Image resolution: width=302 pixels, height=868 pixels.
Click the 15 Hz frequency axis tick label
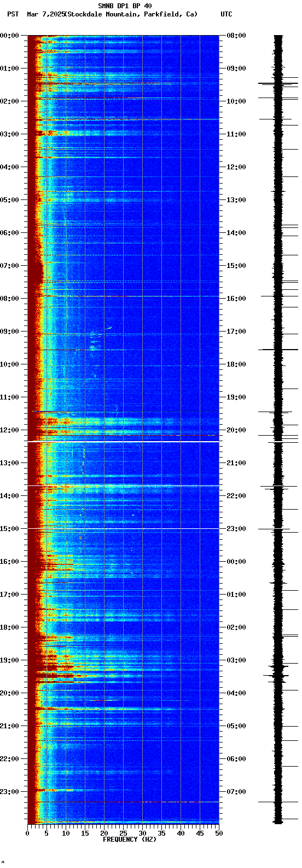click(85, 833)
